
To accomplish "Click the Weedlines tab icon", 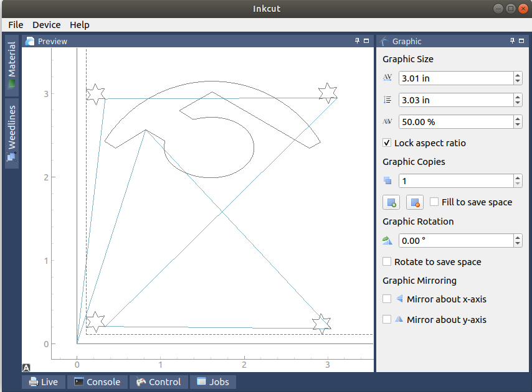I will pos(12,157).
